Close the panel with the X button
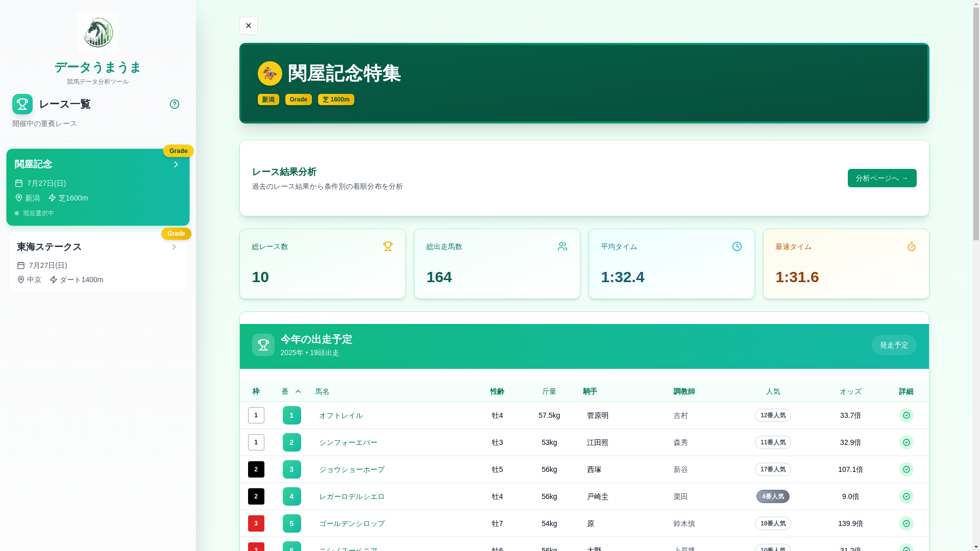 [249, 26]
